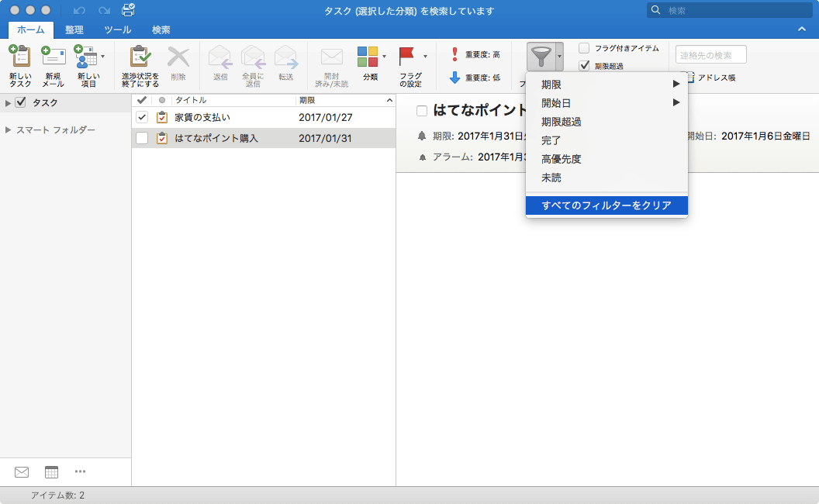This screenshot has width=819, height=504.
Task: Click the 返信 reply icon
Action: point(220,57)
